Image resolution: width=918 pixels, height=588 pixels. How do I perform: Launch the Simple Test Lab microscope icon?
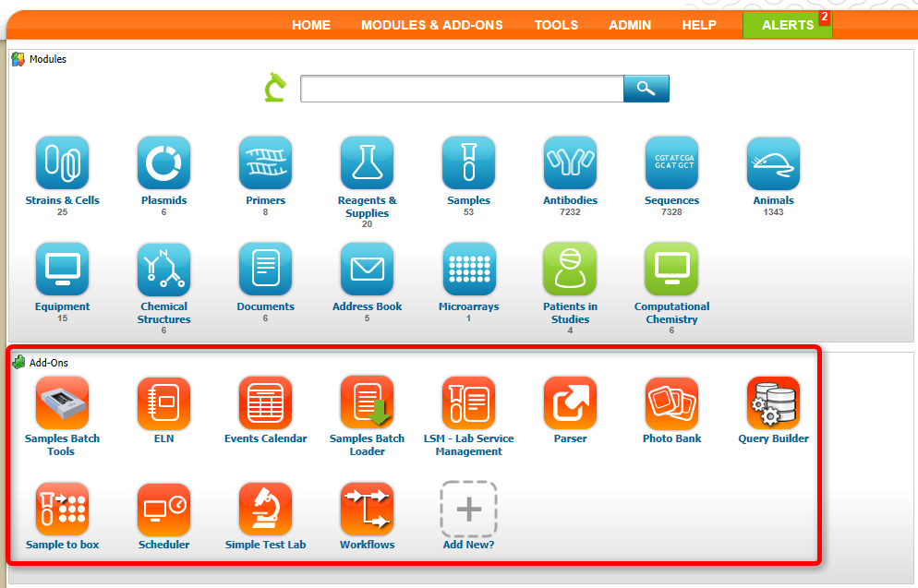265,509
